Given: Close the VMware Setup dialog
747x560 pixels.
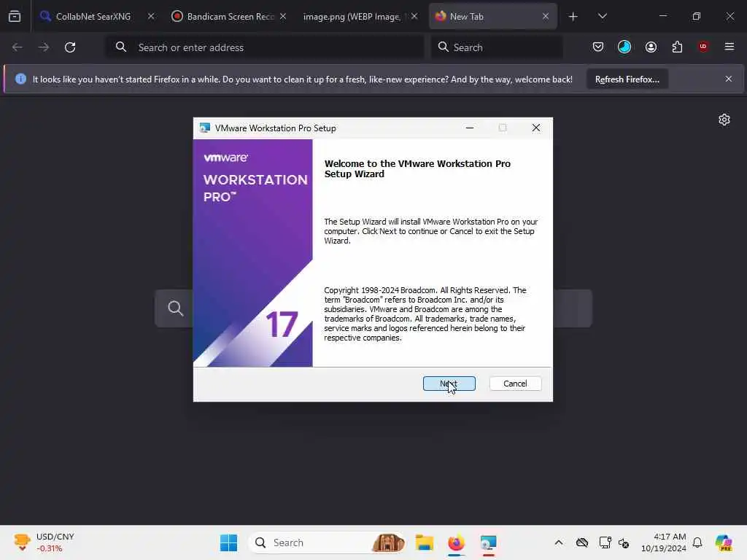Looking at the screenshot, I should (536, 128).
